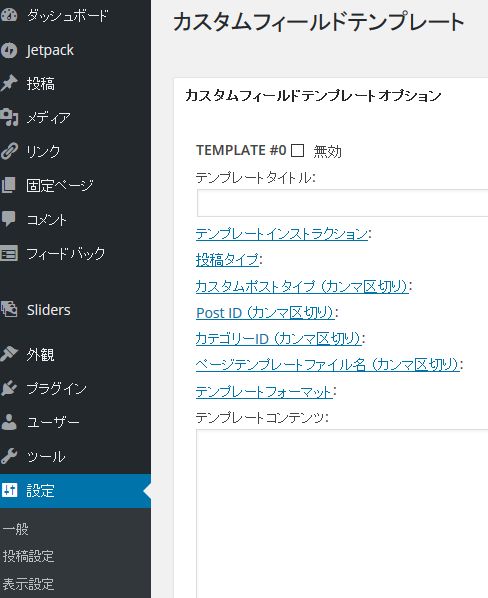
Task: Click the Post ID (カンマ区切り) link
Action: pyautogui.click(x=265, y=313)
